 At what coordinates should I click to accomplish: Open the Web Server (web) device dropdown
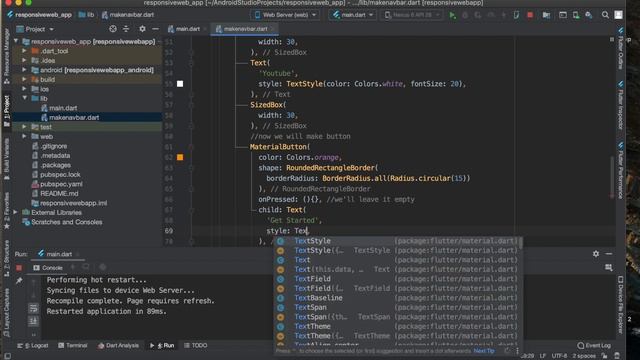click(x=285, y=15)
